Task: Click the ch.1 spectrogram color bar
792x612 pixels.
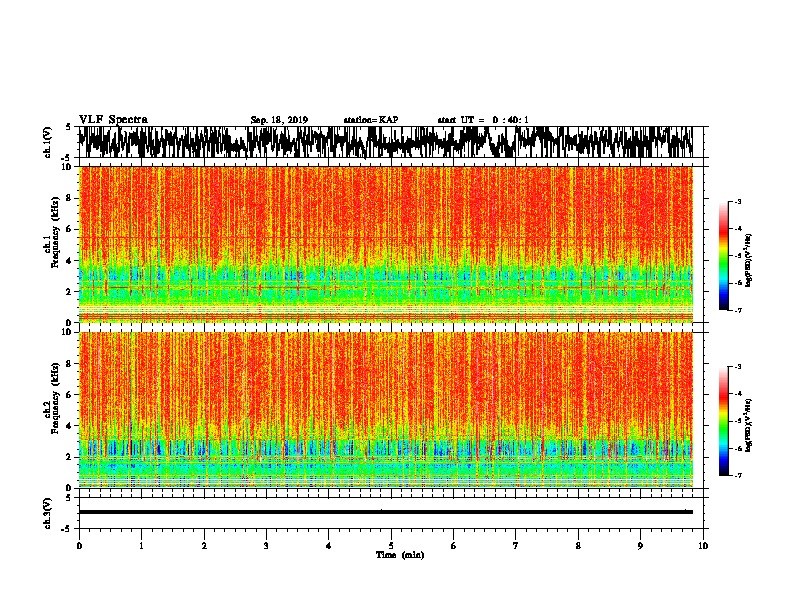Action: point(723,256)
